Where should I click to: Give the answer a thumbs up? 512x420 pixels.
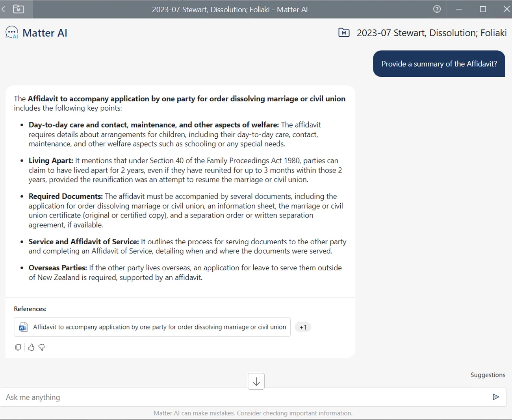point(31,347)
